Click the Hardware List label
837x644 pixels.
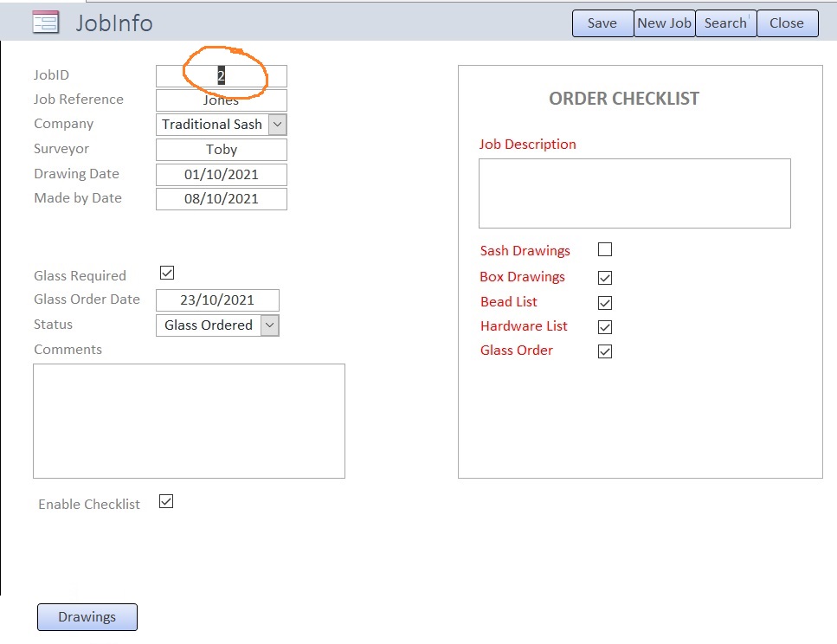[x=524, y=325]
